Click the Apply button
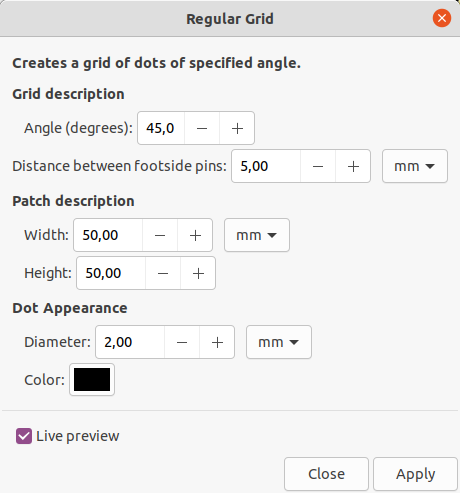The height and width of the screenshot is (493, 460). 415,474
